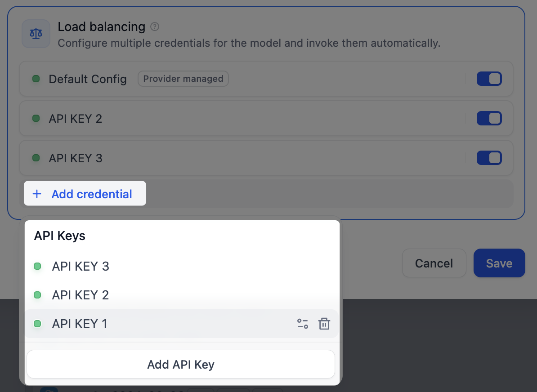Cancel the configuration changes
The width and height of the screenshot is (537, 392).
coord(434,263)
